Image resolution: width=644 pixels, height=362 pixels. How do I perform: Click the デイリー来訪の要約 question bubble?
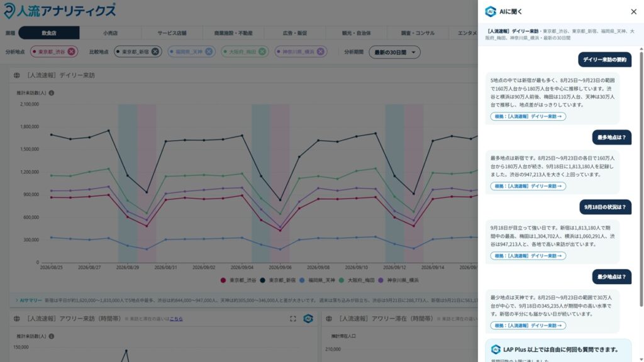(604, 60)
